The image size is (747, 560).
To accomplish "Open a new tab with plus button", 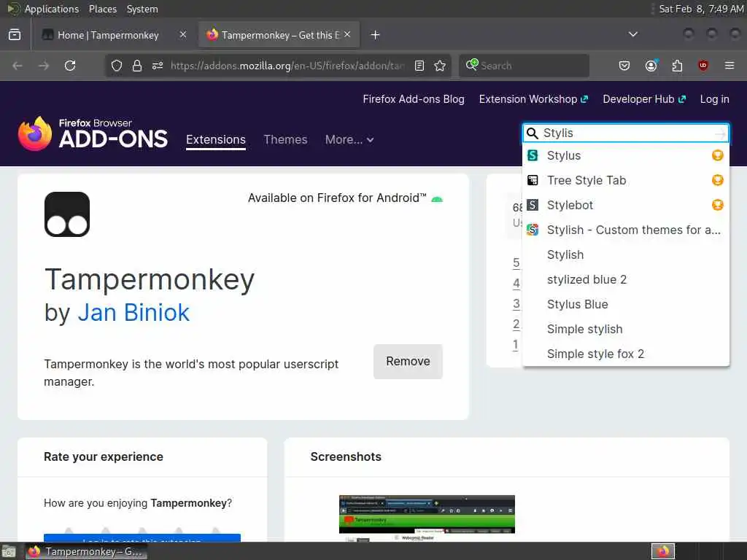I will click(376, 35).
